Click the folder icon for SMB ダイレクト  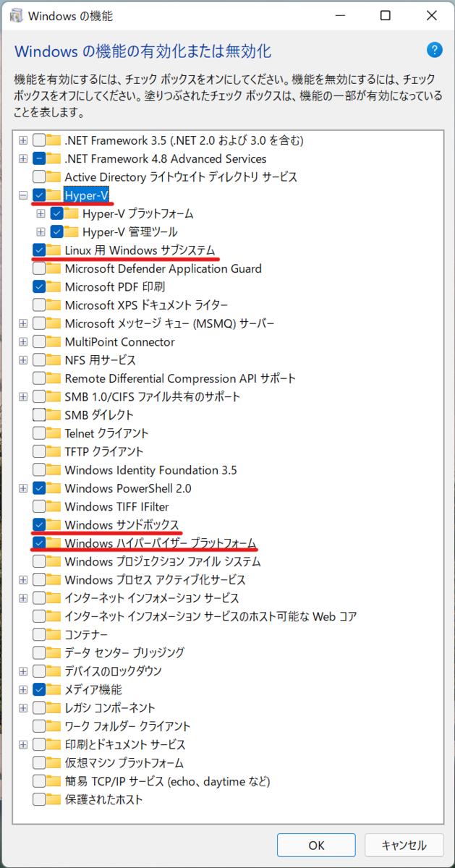tap(54, 414)
